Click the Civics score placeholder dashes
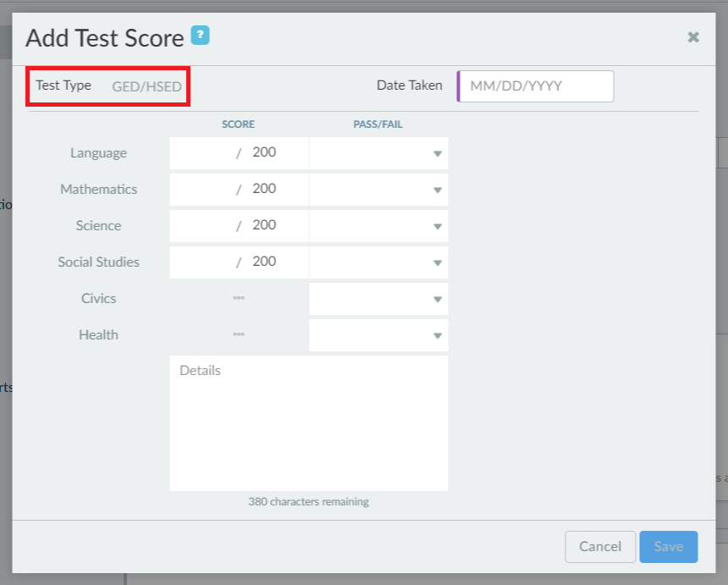Screen dimensions: 728x585 (x=239, y=299)
